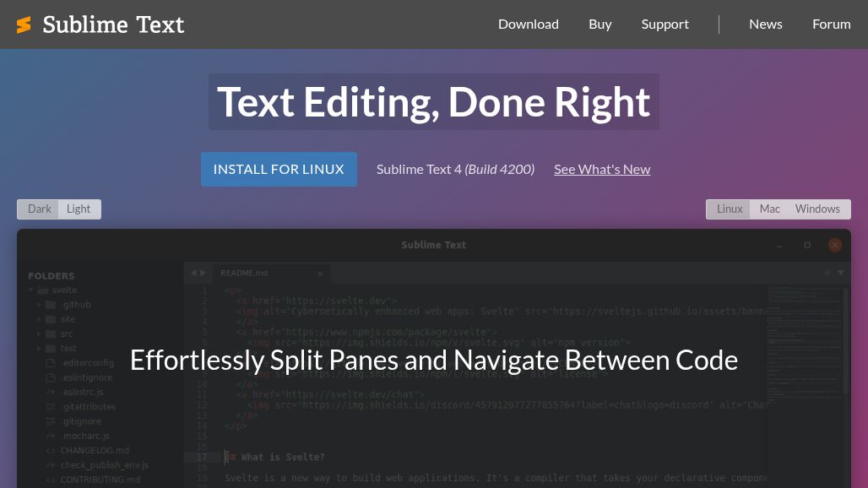
Task: Click the .github folder icon in sidebar
Action: [51, 305]
